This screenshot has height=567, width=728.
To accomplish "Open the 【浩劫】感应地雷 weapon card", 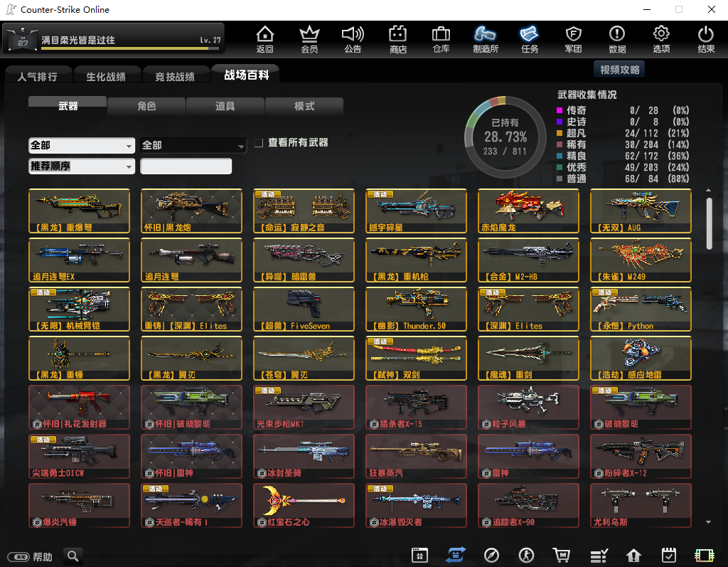I will 641,359.
